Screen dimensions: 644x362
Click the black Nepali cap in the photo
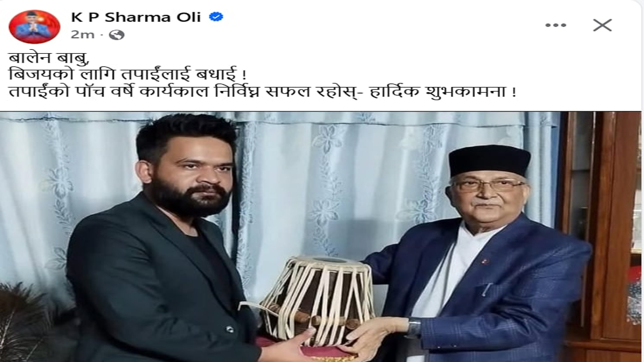(x=489, y=160)
